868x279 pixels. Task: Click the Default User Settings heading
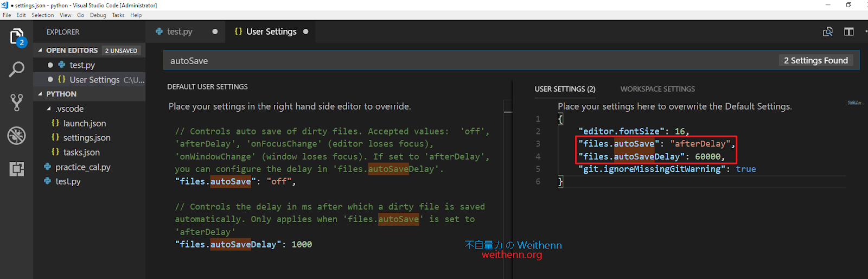click(207, 87)
